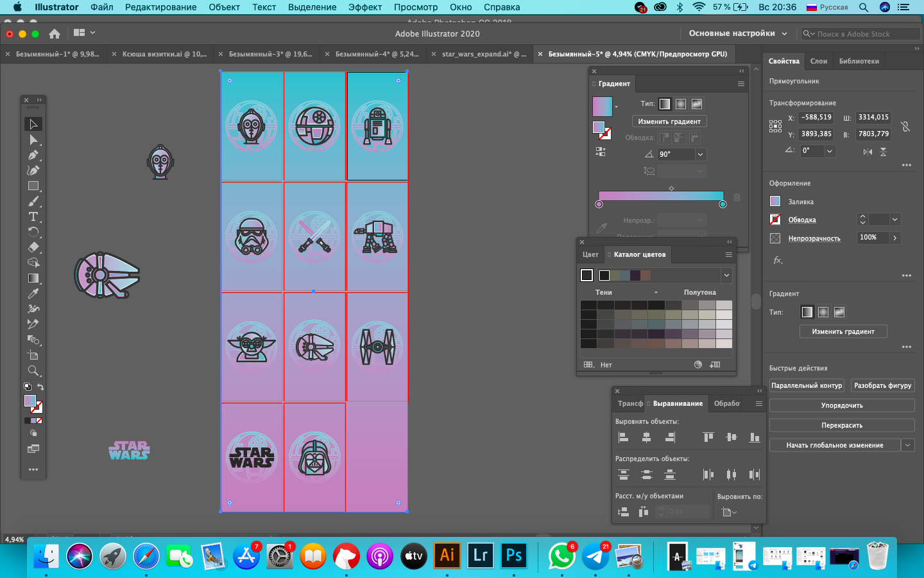Screen dimensions: 924x578
Task: Choose radial gradient type in Градиент panel
Action: 681,104
